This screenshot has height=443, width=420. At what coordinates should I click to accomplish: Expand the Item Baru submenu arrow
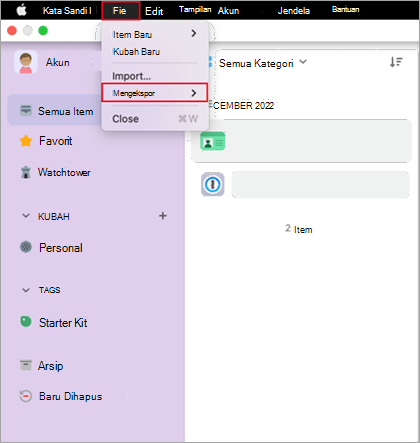pos(194,33)
